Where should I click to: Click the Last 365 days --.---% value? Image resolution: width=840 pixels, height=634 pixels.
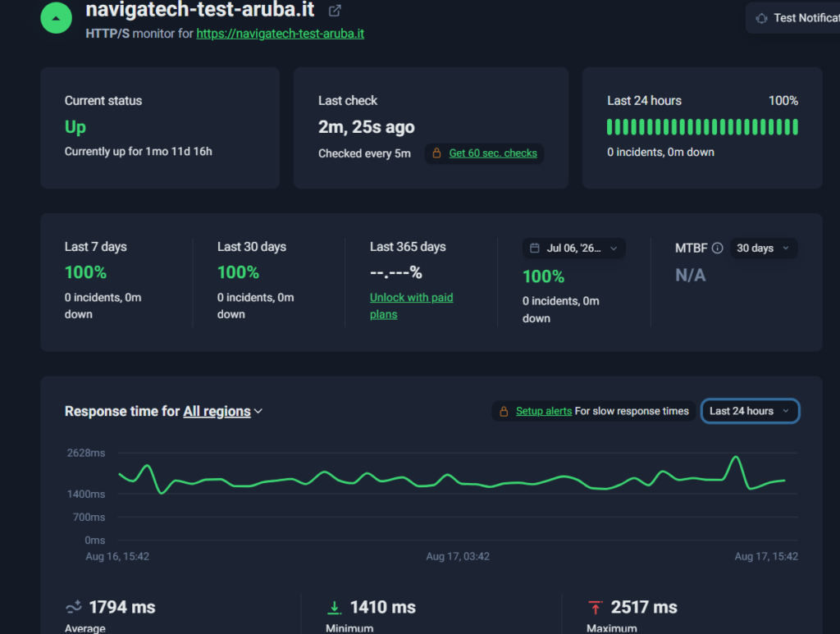point(396,272)
